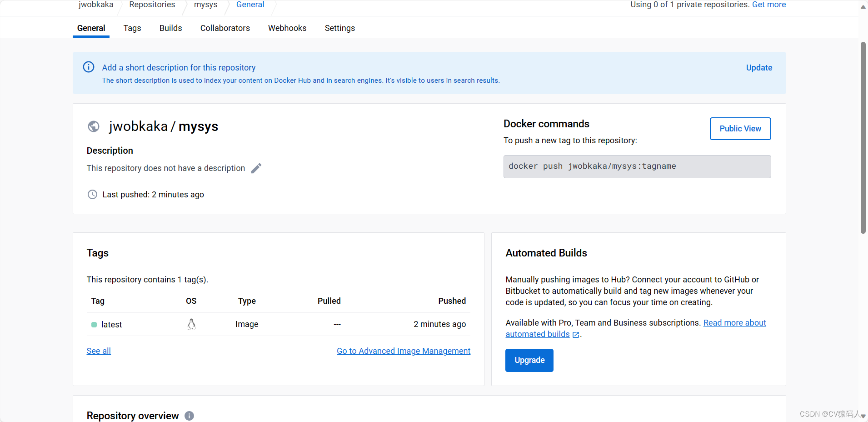868x422 pixels.
Task: Open the Collaborators tab
Action: (x=225, y=28)
